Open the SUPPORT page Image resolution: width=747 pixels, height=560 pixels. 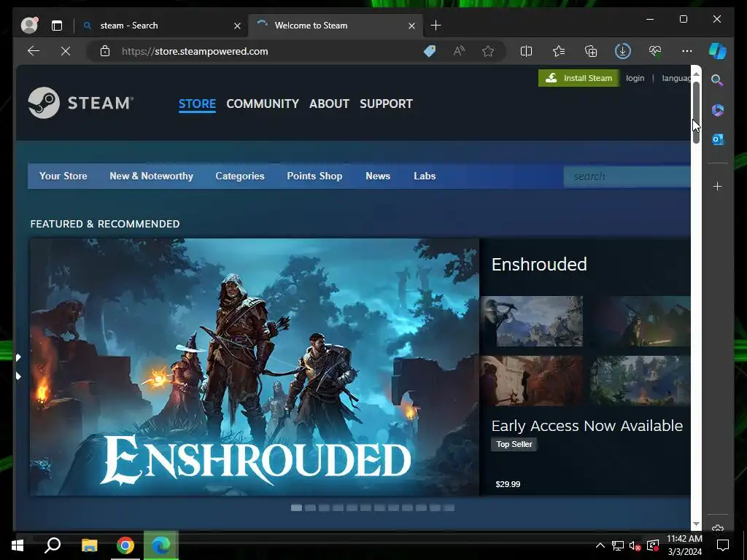coord(386,104)
